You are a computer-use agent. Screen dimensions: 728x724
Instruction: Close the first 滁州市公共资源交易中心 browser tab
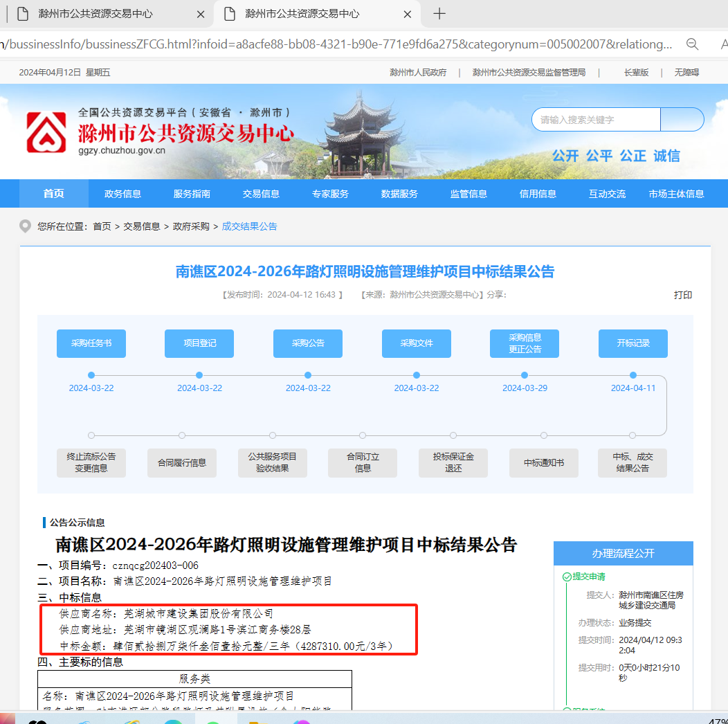coord(201,14)
